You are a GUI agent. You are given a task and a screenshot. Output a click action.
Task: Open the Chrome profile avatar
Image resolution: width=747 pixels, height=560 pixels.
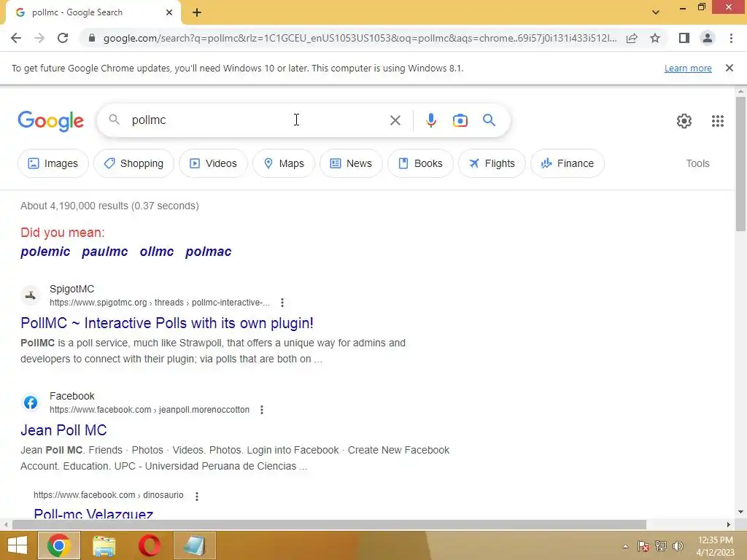[708, 38]
